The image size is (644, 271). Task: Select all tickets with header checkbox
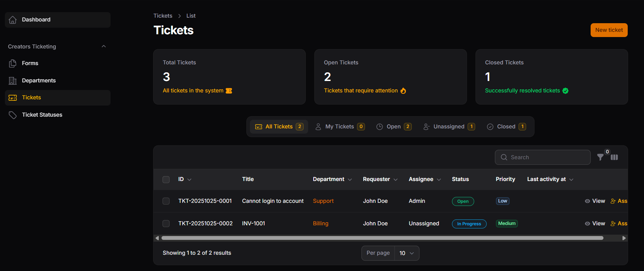click(x=166, y=179)
